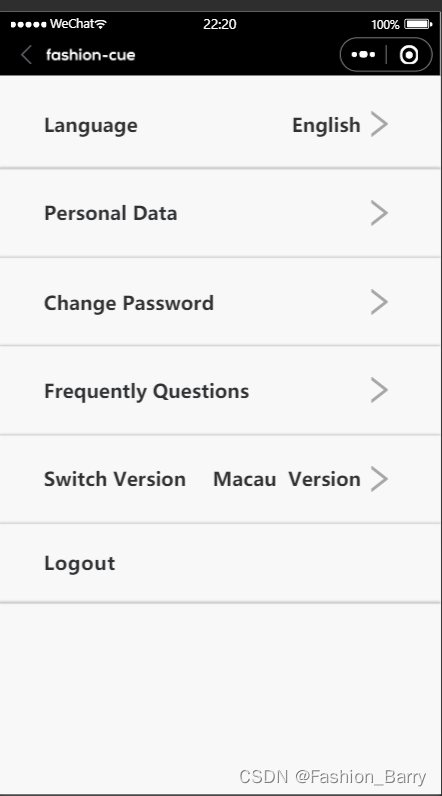The height and width of the screenshot is (796, 442).
Task: Click the fashion-cue page title
Action: point(90,55)
